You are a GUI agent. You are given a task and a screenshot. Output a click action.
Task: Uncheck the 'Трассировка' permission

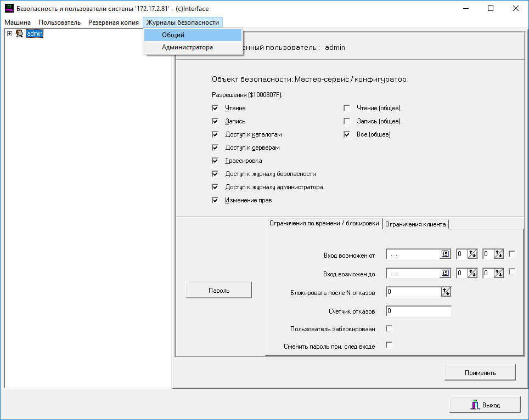point(215,161)
